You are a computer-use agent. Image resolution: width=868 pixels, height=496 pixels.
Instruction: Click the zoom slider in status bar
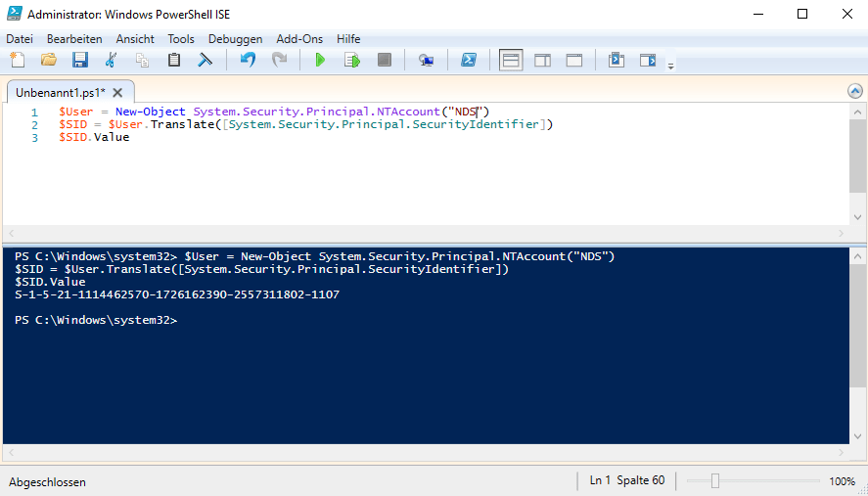[x=715, y=481]
